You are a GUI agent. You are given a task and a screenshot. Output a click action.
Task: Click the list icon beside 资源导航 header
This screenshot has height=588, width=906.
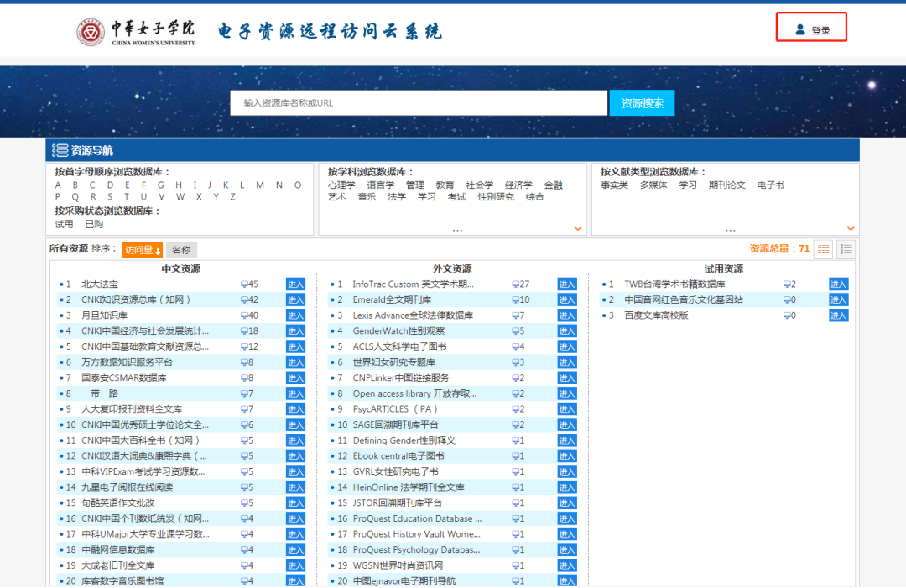61,148
